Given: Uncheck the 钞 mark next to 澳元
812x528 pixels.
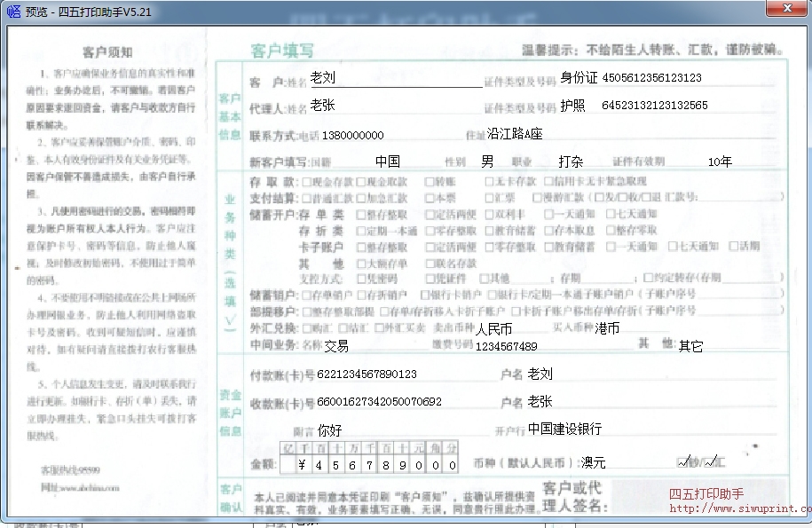Looking at the screenshot, I should (681, 461).
